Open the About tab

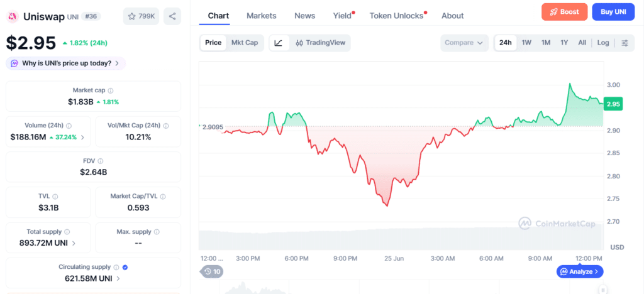(453, 16)
